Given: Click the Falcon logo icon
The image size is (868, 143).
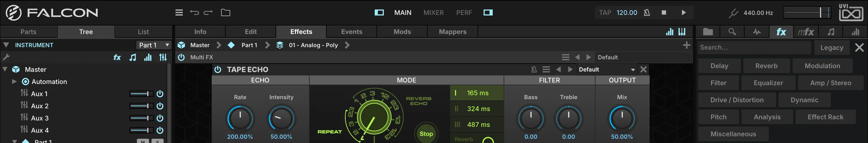Looking at the screenshot, I should click(x=13, y=13).
